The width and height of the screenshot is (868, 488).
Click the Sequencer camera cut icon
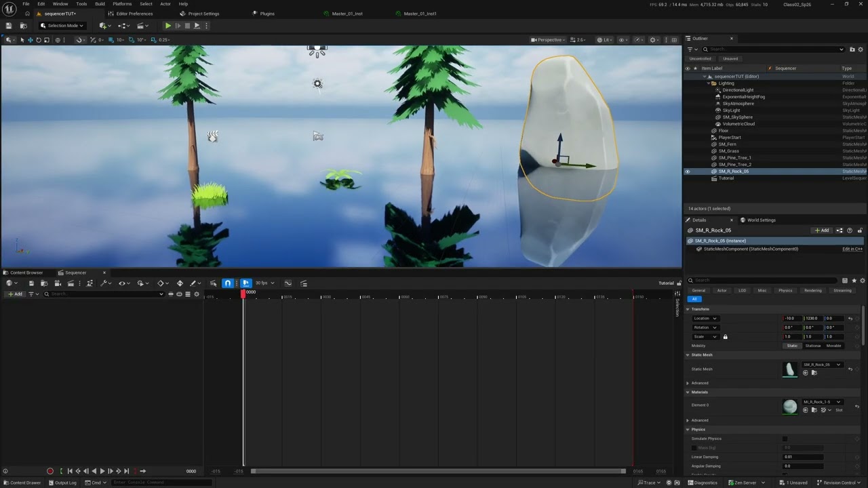[57, 283]
